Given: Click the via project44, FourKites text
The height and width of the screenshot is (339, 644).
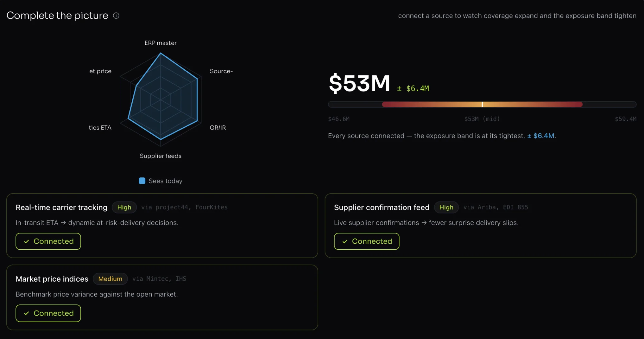Looking at the screenshot, I should coord(184,207).
